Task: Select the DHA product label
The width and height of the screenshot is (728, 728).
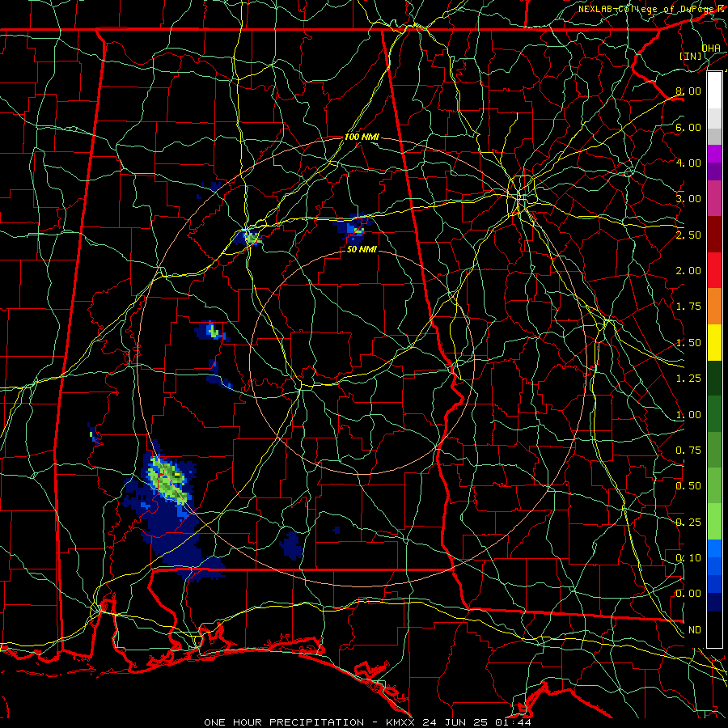Action: [x=711, y=48]
